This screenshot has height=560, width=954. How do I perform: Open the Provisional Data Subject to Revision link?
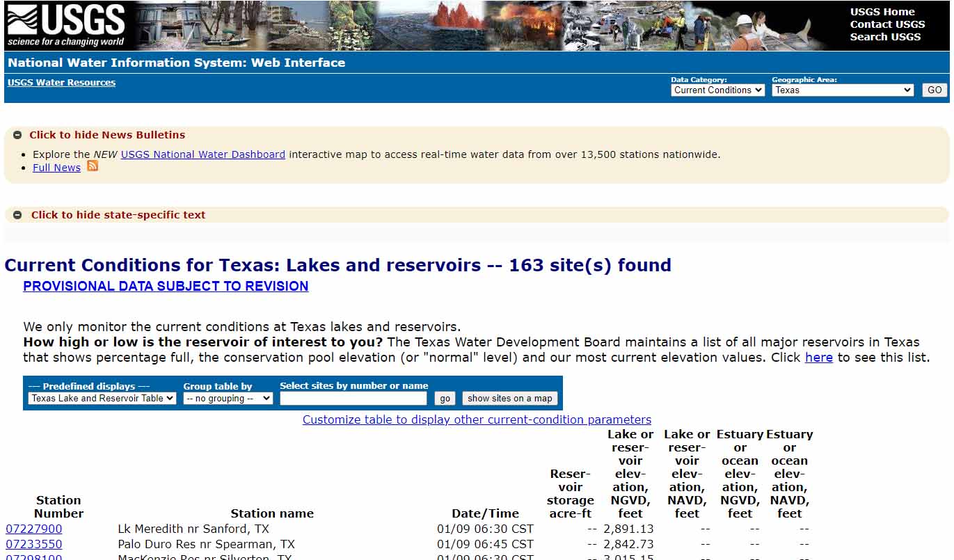click(x=166, y=286)
